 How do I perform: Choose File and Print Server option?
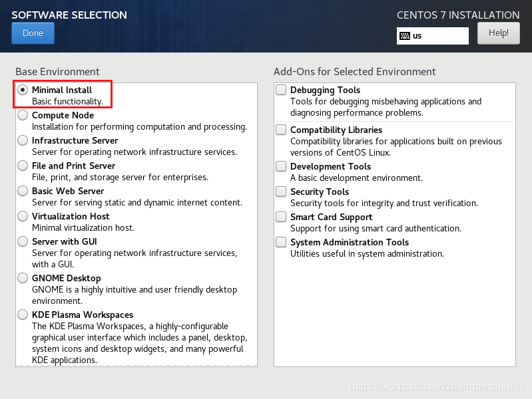pos(23,166)
